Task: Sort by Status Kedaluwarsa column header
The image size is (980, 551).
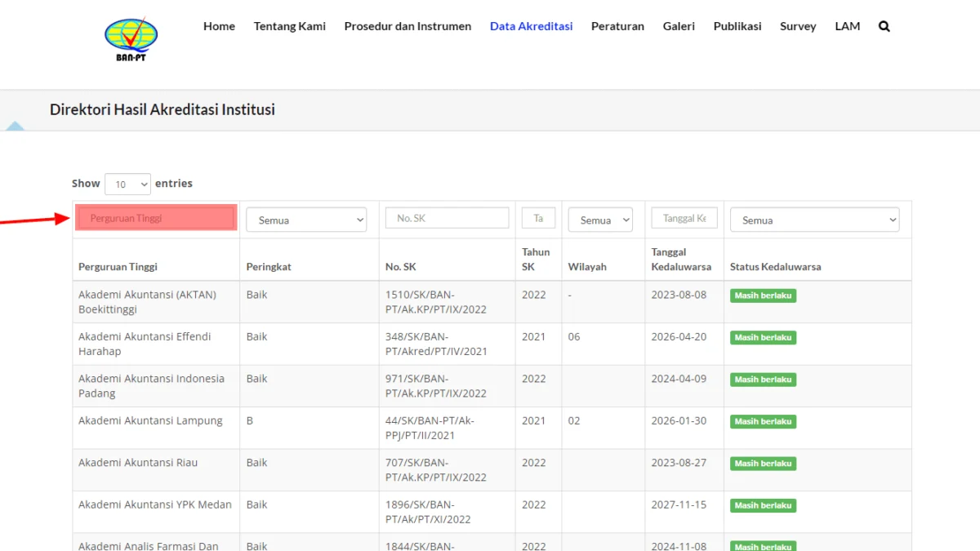Action: click(776, 267)
